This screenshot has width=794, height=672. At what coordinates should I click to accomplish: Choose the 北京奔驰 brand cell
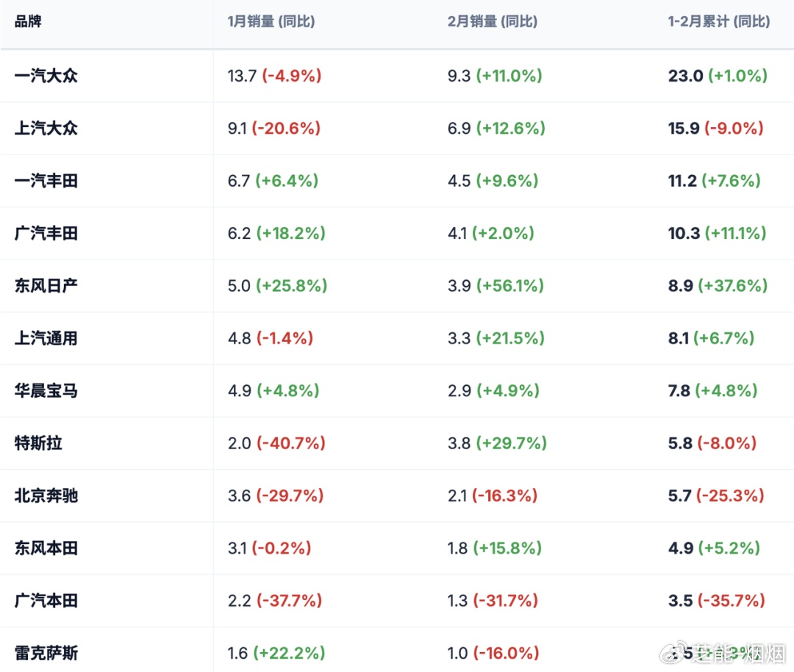(46, 496)
